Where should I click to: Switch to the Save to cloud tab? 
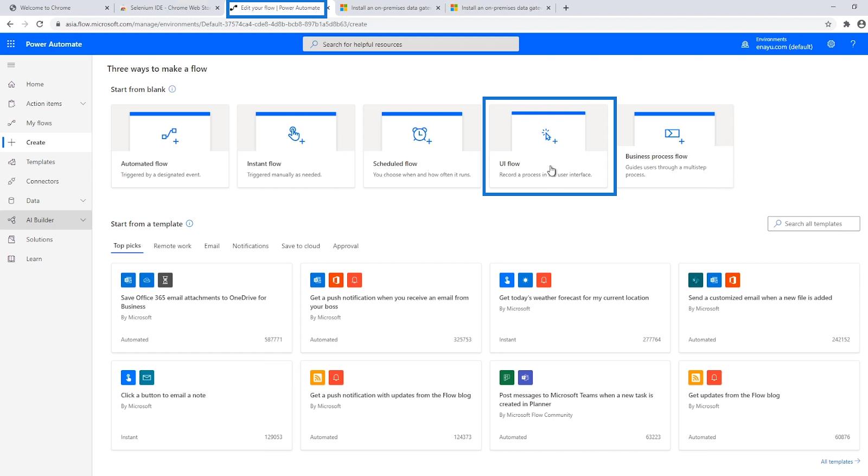click(x=301, y=246)
